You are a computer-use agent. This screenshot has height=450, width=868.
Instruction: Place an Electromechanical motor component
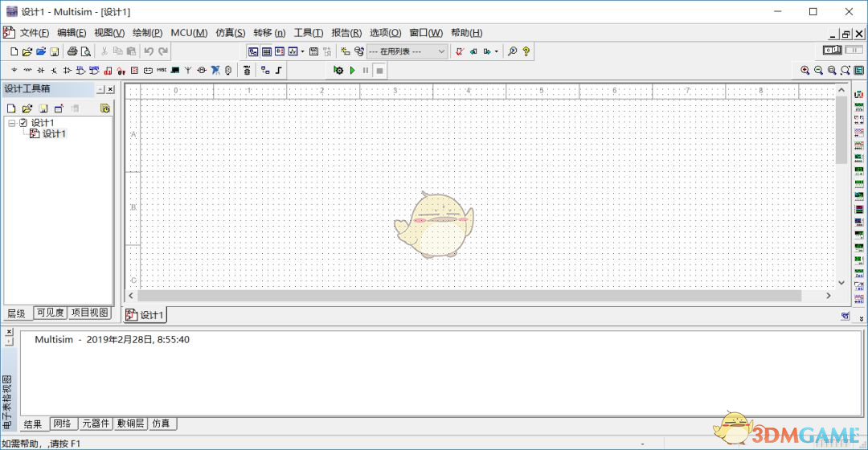click(x=202, y=70)
